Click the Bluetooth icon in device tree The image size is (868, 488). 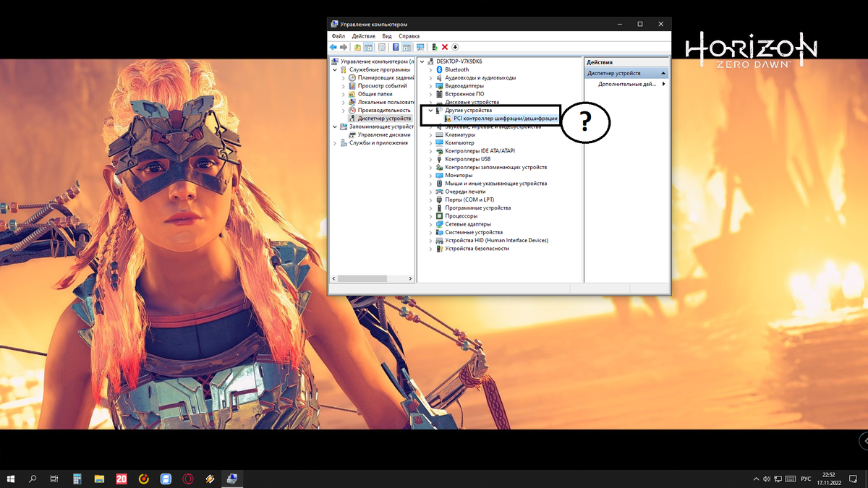tap(440, 69)
